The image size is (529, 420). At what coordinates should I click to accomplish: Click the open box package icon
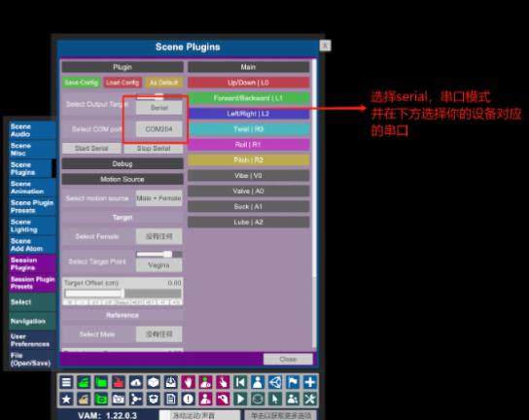click(x=154, y=399)
